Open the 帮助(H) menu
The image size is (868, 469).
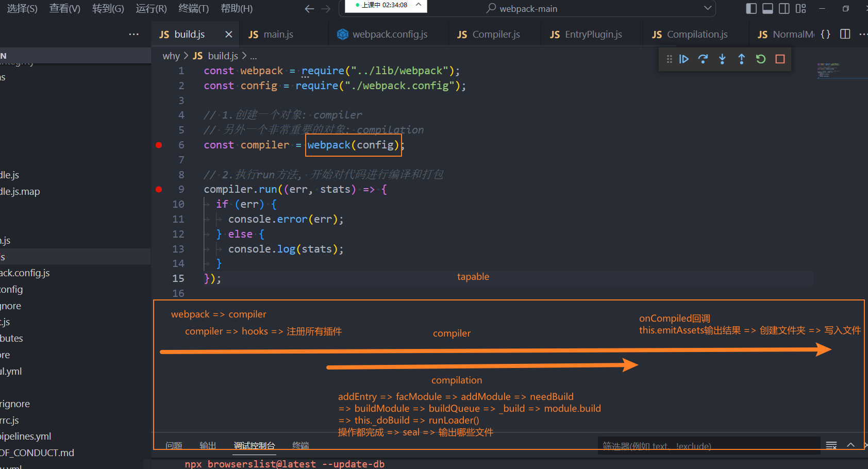(237, 9)
